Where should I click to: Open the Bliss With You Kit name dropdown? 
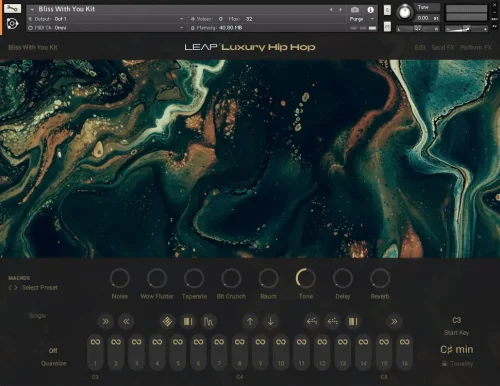[32, 10]
